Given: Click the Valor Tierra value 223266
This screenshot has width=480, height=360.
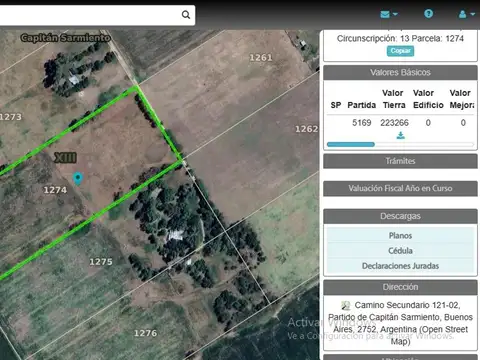Looking at the screenshot, I should [x=394, y=123].
